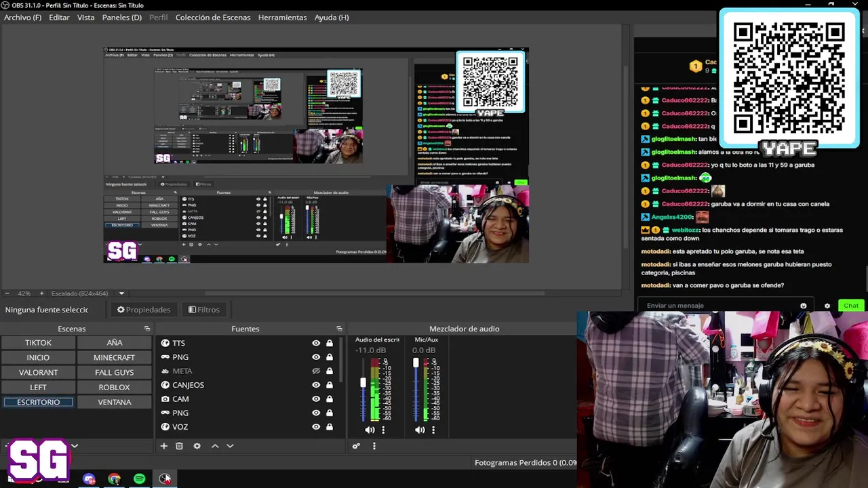Hide the TTS source with eye icon
The width and height of the screenshot is (868, 488).
tap(316, 343)
